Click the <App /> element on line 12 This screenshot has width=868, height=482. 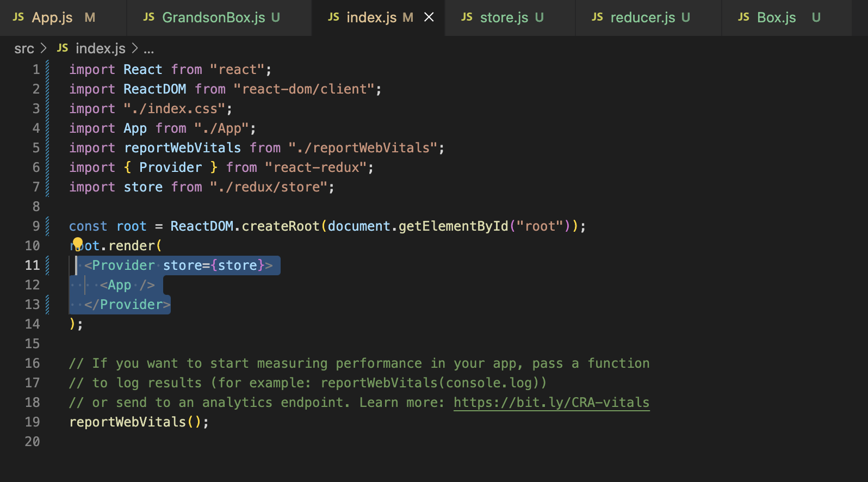coord(127,285)
